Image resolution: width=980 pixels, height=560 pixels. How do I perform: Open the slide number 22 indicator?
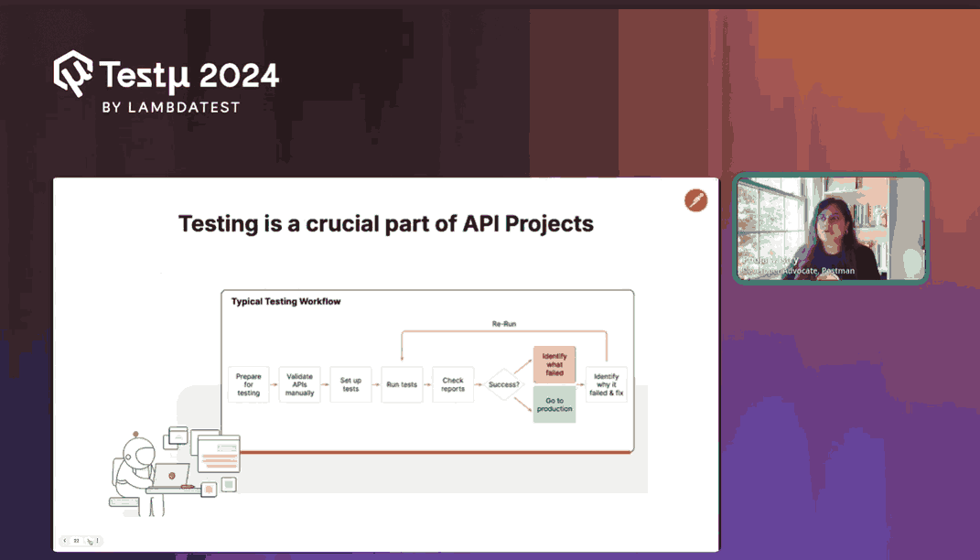point(76,540)
